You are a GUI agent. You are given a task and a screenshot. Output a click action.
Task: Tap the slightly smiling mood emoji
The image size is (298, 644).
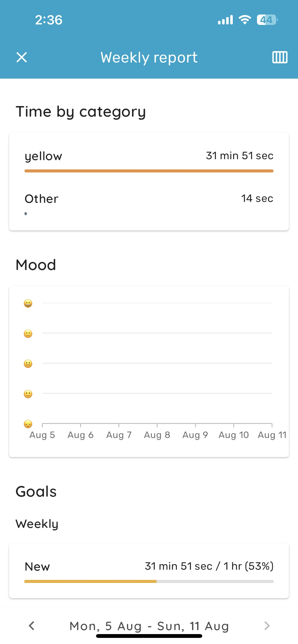[x=28, y=333]
